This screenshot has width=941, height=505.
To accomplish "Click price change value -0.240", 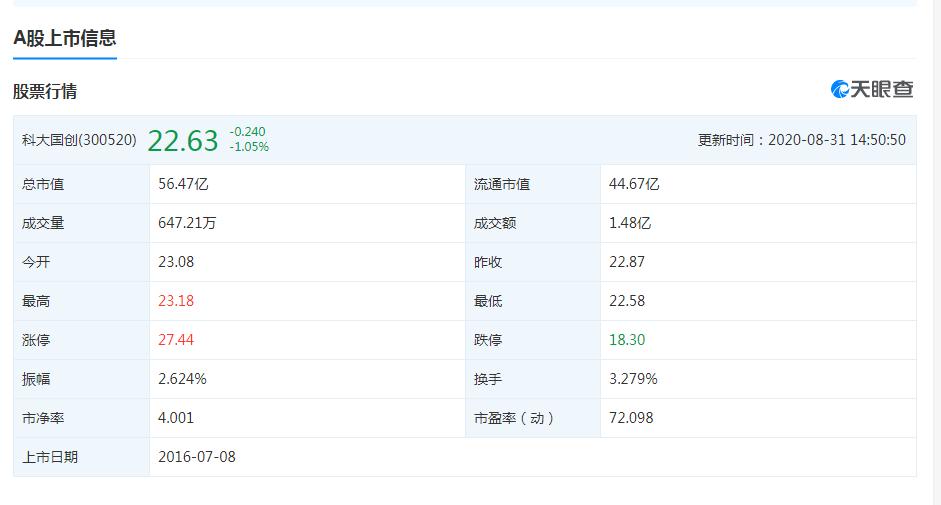I will (247, 132).
